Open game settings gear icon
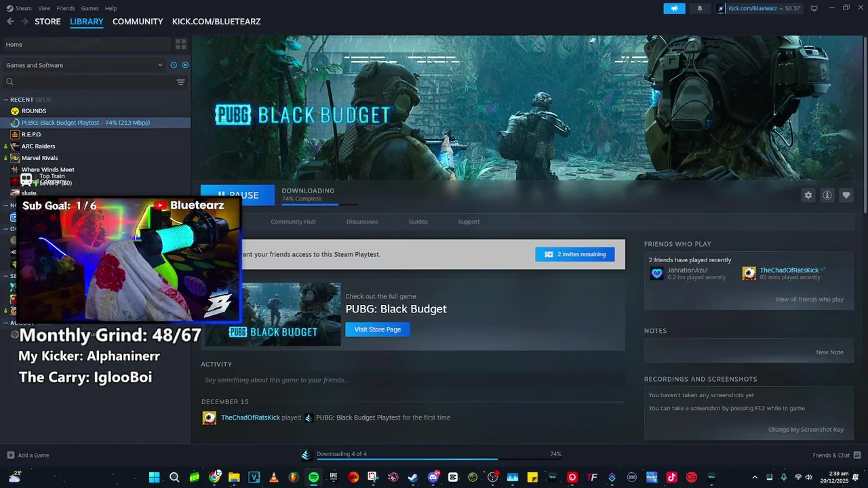 [x=808, y=195]
